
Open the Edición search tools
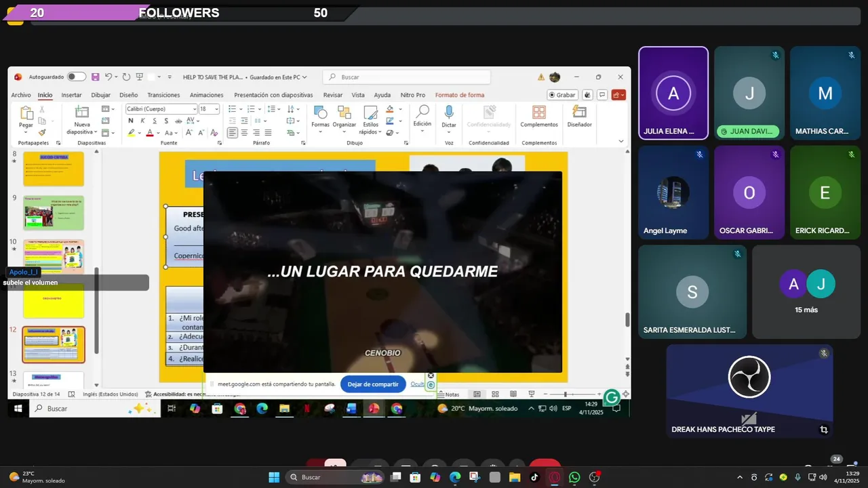(422, 118)
